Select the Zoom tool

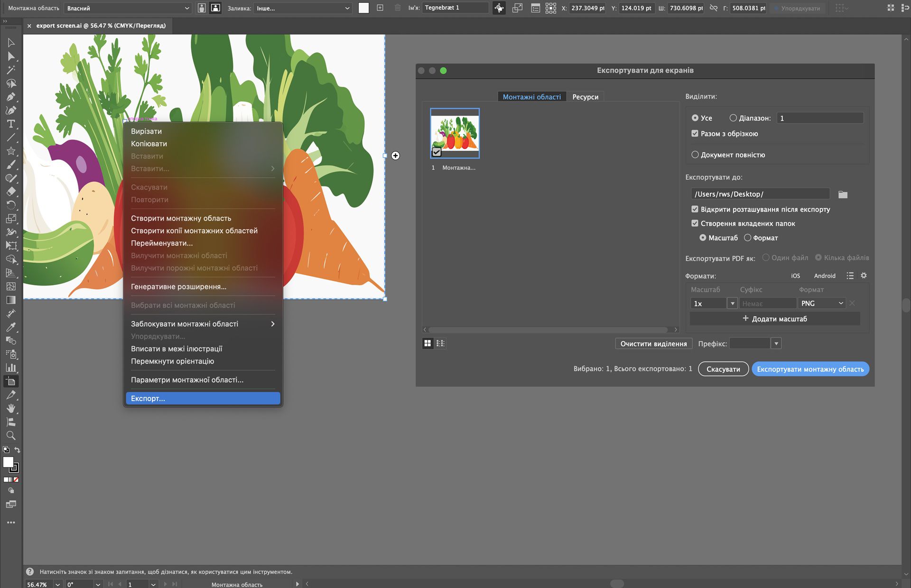pyautogui.click(x=11, y=436)
